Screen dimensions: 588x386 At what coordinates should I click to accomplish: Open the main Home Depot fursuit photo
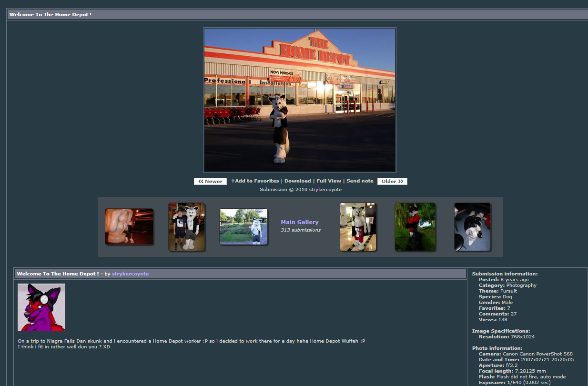[300, 100]
